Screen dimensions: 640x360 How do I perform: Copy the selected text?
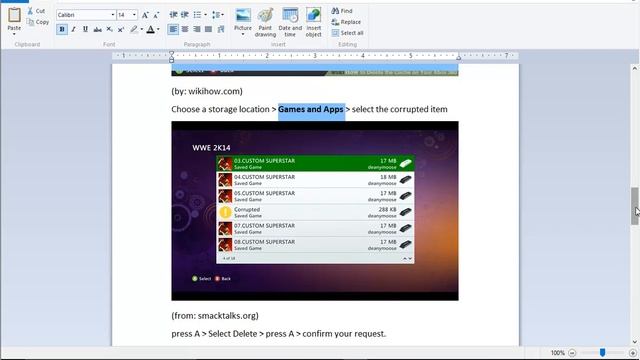pyautogui.click(x=38, y=22)
